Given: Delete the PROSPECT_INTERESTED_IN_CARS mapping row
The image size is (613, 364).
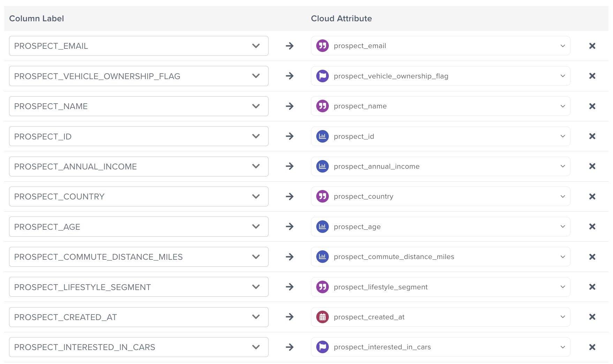Looking at the screenshot, I should [592, 347].
